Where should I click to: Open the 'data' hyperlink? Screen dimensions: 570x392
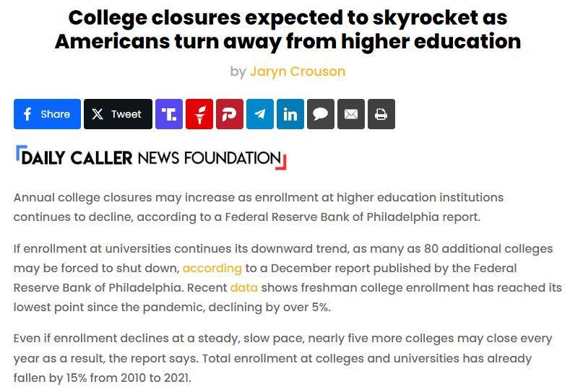pyautogui.click(x=244, y=287)
